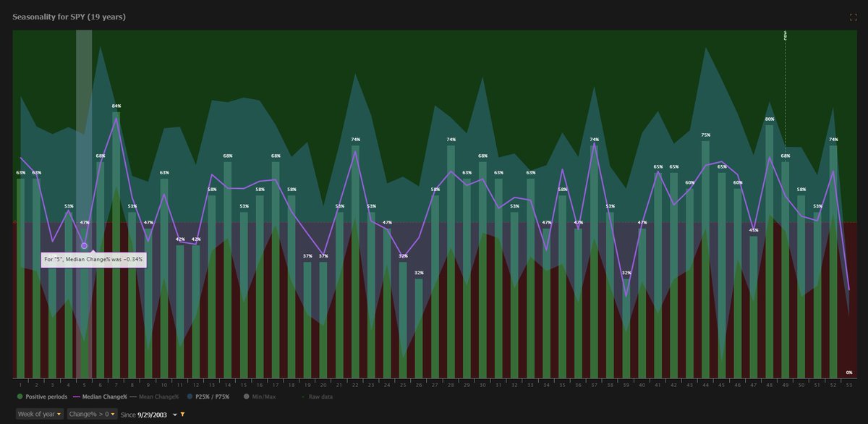Screen dimensions: 868x424
Task: Click the 74% label above week 28
Action: point(451,140)
